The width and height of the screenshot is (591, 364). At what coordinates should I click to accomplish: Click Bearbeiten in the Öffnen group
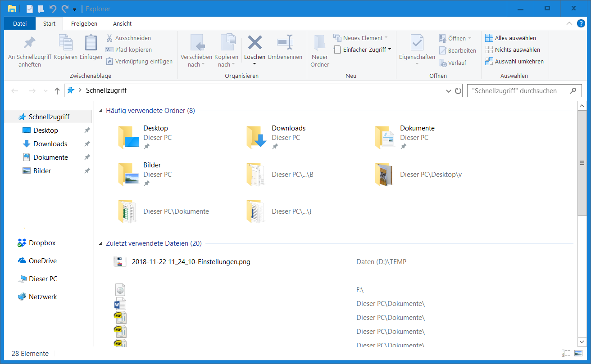[x=458, y=51]
